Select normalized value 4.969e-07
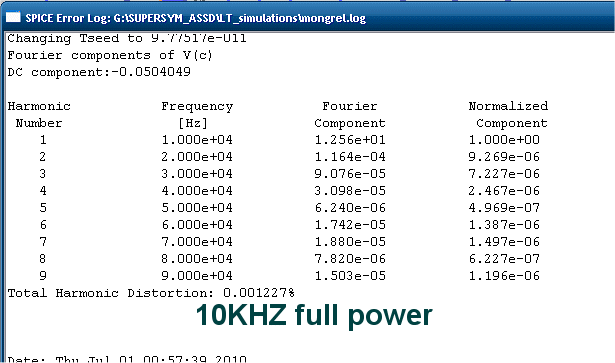This screenshot has width=615, height=363. [x=504, y=208]
